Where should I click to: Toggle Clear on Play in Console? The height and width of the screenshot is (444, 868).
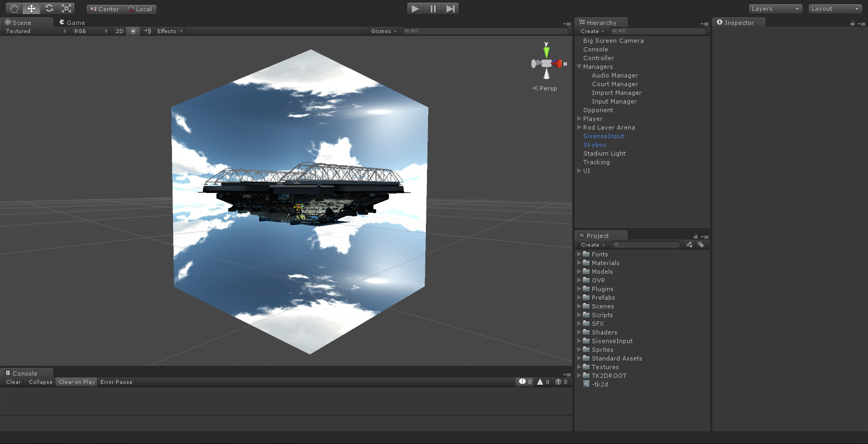(x=76, y=382)
